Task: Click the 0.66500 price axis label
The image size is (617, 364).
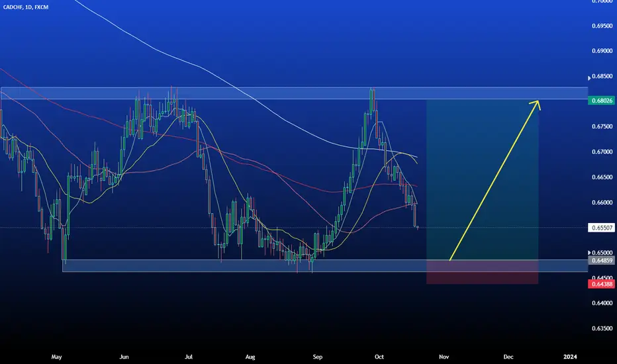Action: tap(602, 177)
